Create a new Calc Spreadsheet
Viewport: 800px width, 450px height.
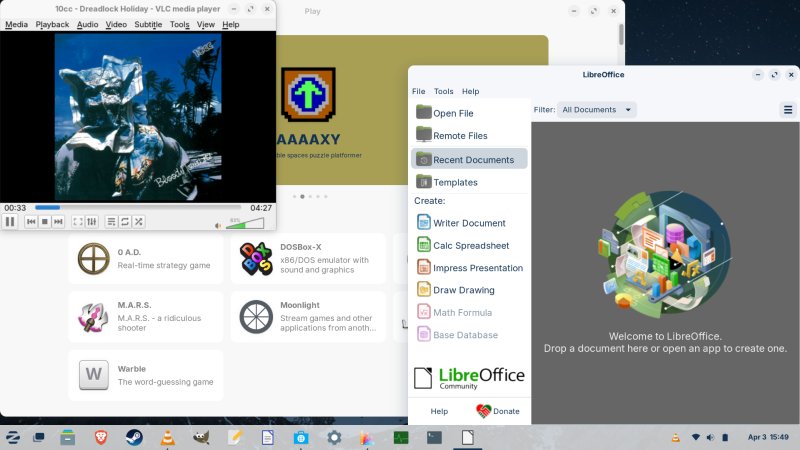pos(469,245)
